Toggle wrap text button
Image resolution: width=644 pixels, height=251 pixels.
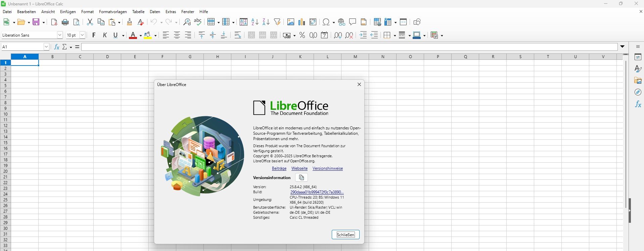(x=238, y=35)
